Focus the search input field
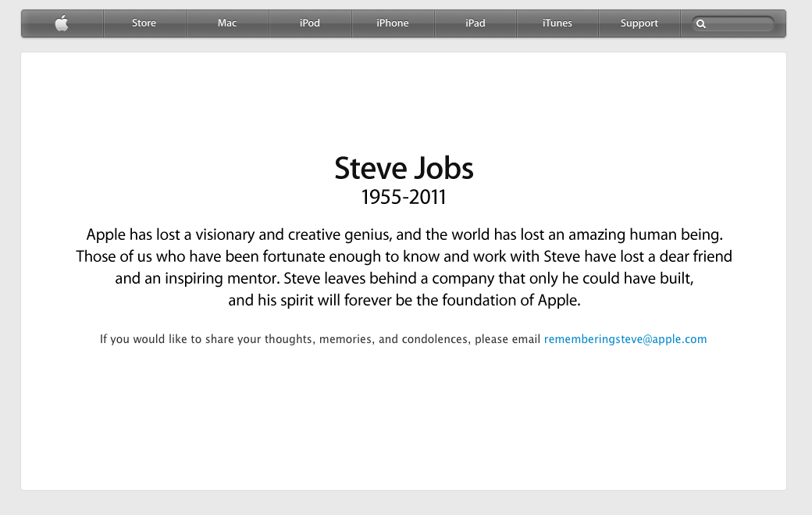Viewport: 812px width, 515px height. click(733, 23)
